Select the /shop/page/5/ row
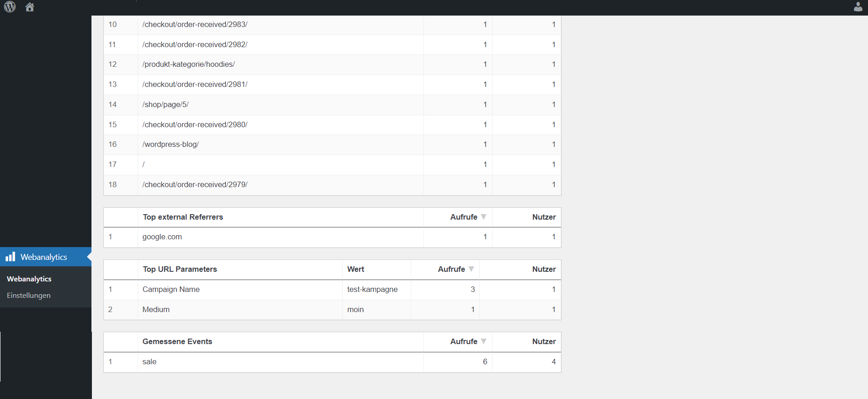Image resolution: width=868 pixels, height=399 pixels. (x=332, y=104)
